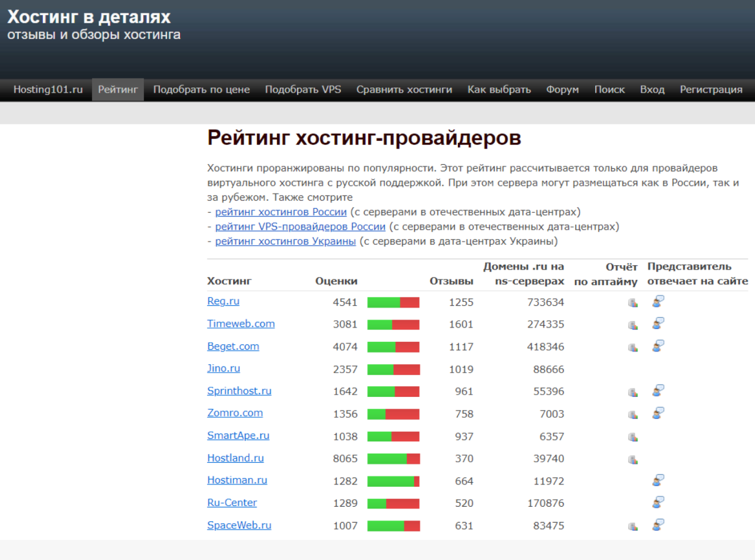
Task: Open the Регистрация page
Action: (x=711, y=89)
